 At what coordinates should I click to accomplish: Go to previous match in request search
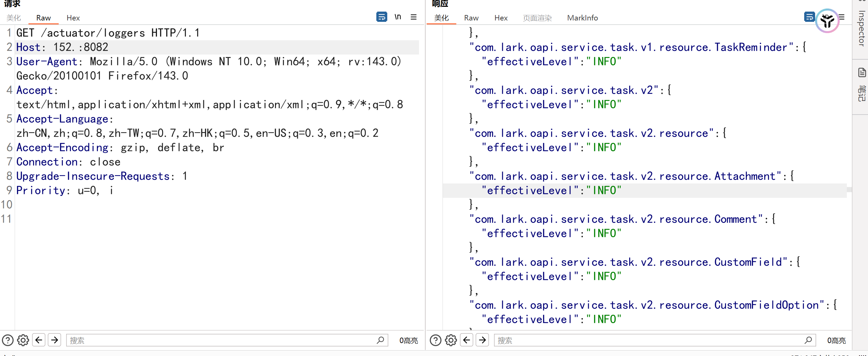39,340
